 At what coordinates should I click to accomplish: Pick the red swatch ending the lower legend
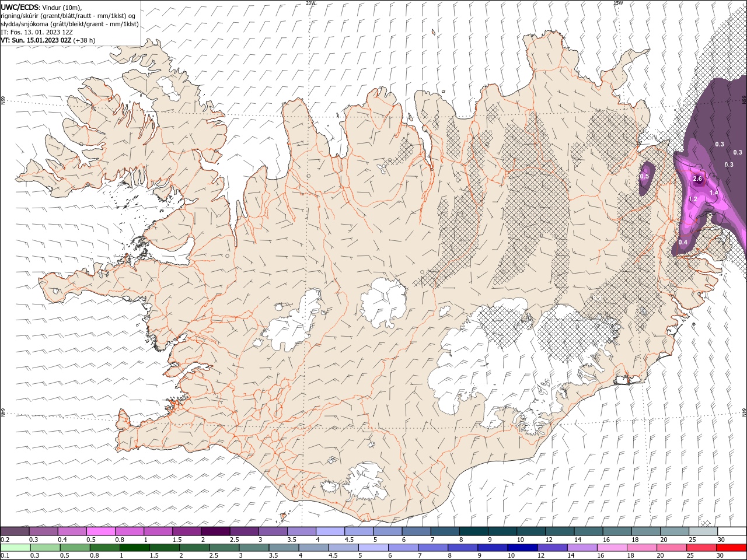(731, 547)
